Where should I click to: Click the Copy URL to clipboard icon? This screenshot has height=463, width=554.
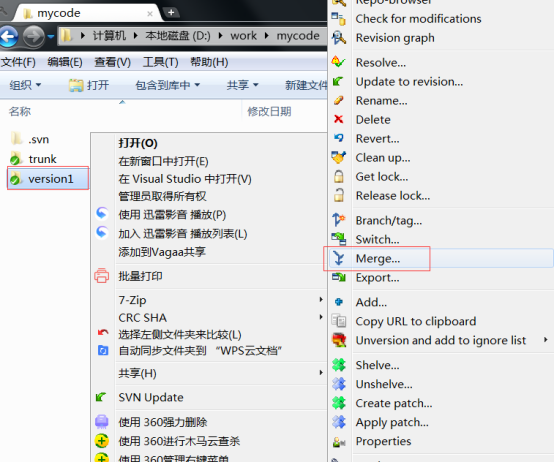pyautogui.click(x=339, y=321)
